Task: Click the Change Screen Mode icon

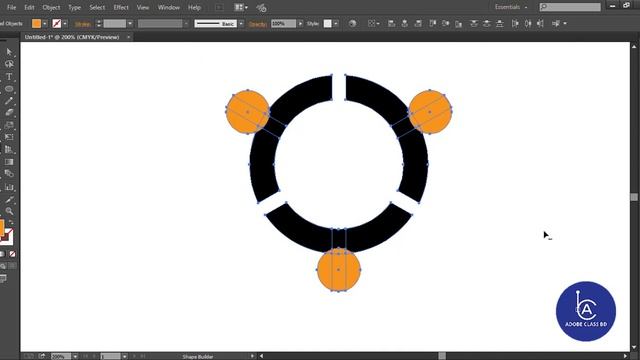Action: click(x=3, y=279)
